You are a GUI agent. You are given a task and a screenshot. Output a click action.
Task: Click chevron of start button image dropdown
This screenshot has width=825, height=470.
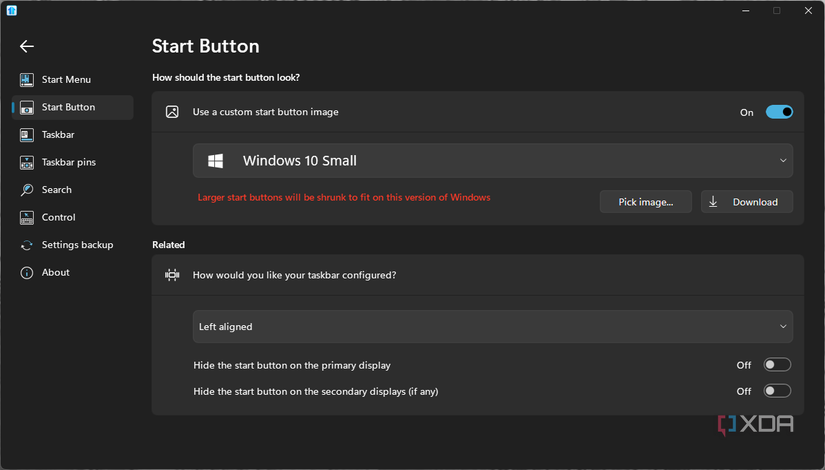[x=783, y=161]
